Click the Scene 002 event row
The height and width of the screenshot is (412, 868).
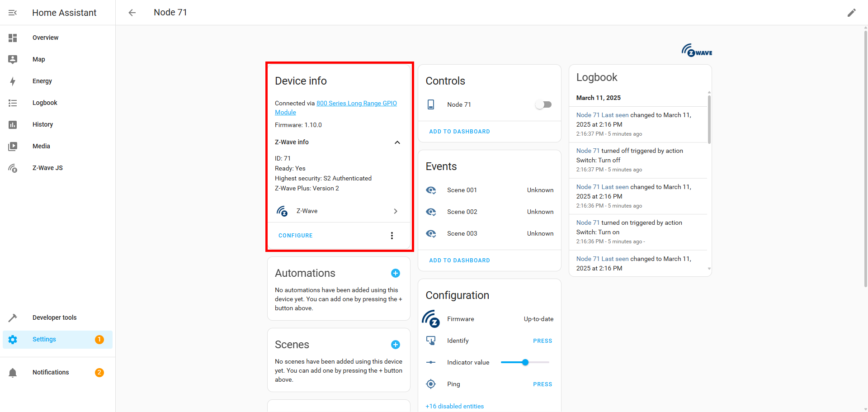[489, 212]
